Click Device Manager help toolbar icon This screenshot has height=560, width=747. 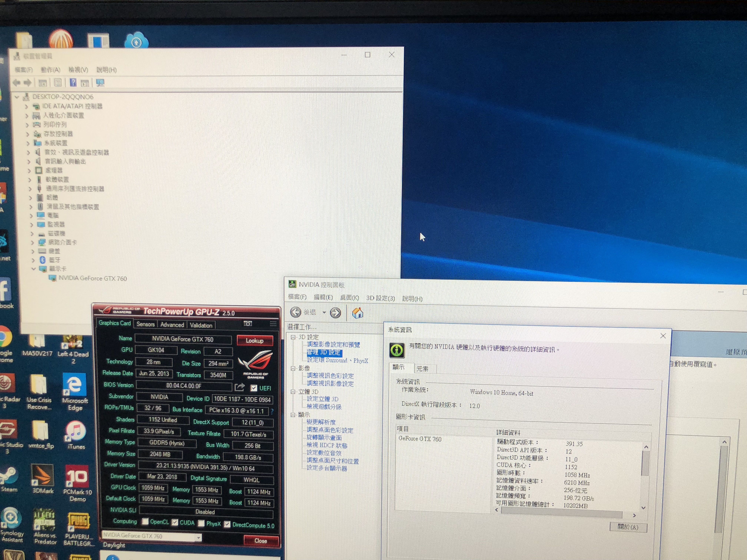(x=73, y=82)
